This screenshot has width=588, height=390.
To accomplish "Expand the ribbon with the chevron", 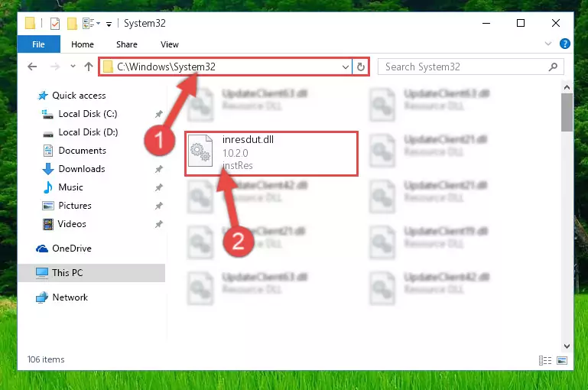I will point(548,44).
